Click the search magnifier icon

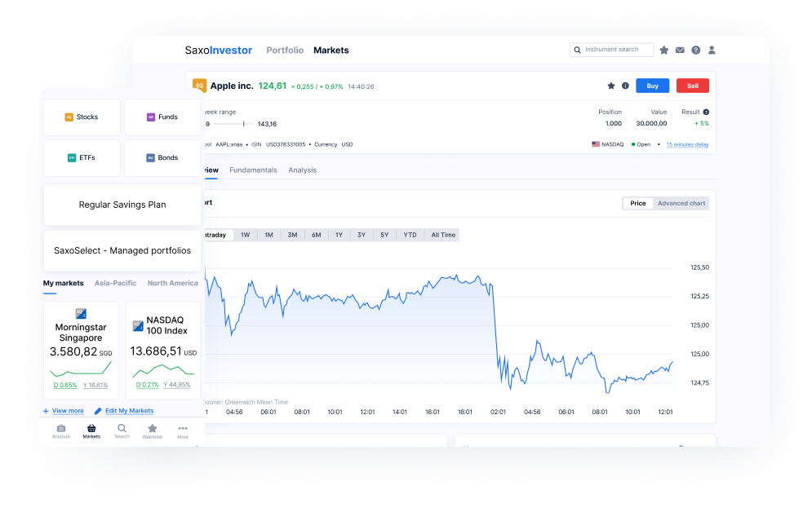tap(578, 51)
